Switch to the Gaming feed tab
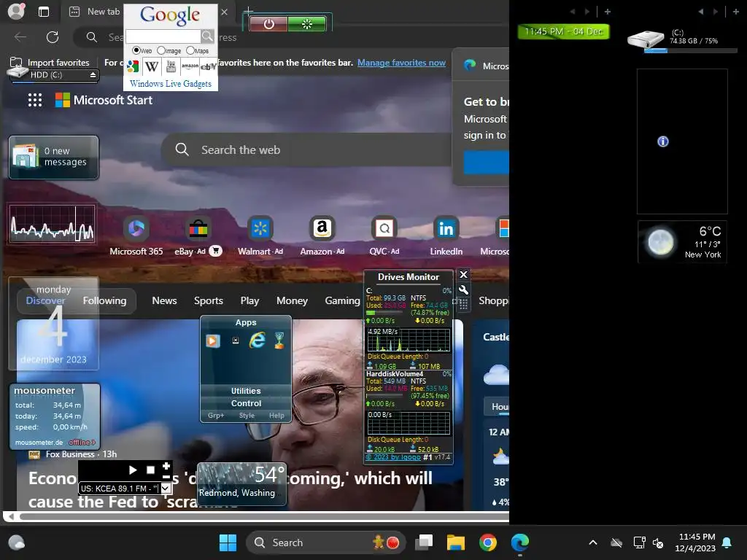747x560 pixels. pos(343,300)
